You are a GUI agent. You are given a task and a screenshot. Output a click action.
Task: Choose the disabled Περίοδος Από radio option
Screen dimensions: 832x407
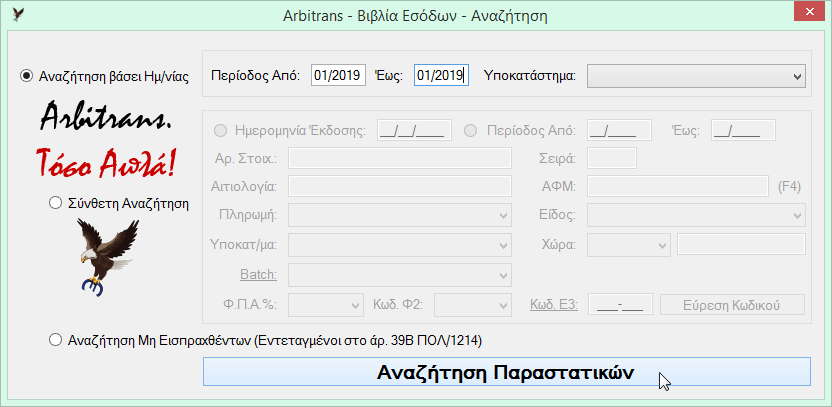coord(470,131)
